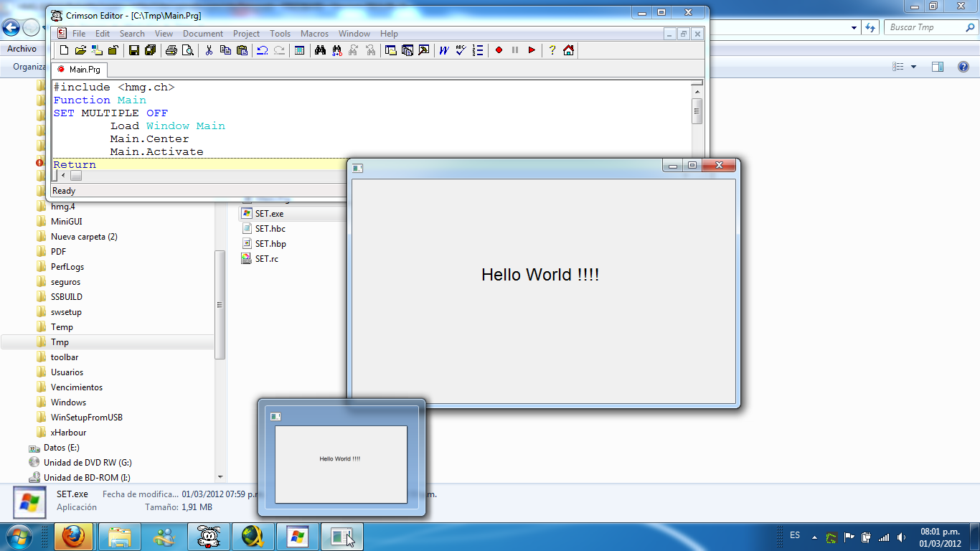
Task: Toggle the Explorer preview pane icon
Action: (938, 67)
